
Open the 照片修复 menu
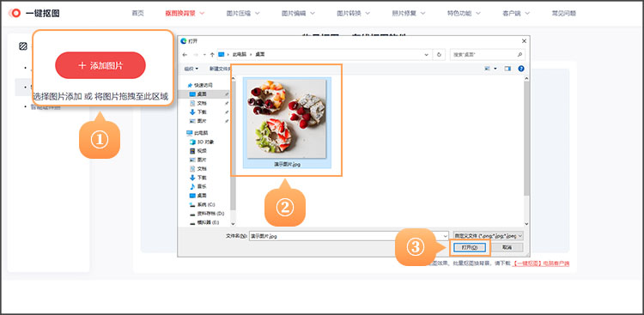(409, 13)
